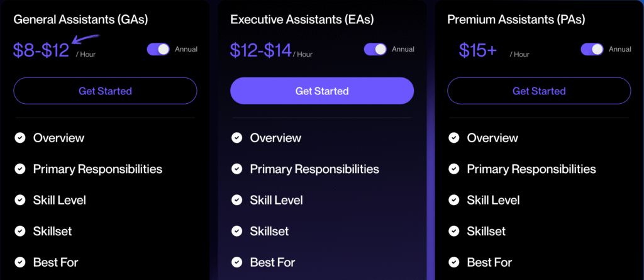
Task: Click checkmark icon beside Executive Assistants Skillset
Action: [x=237, y=231]
